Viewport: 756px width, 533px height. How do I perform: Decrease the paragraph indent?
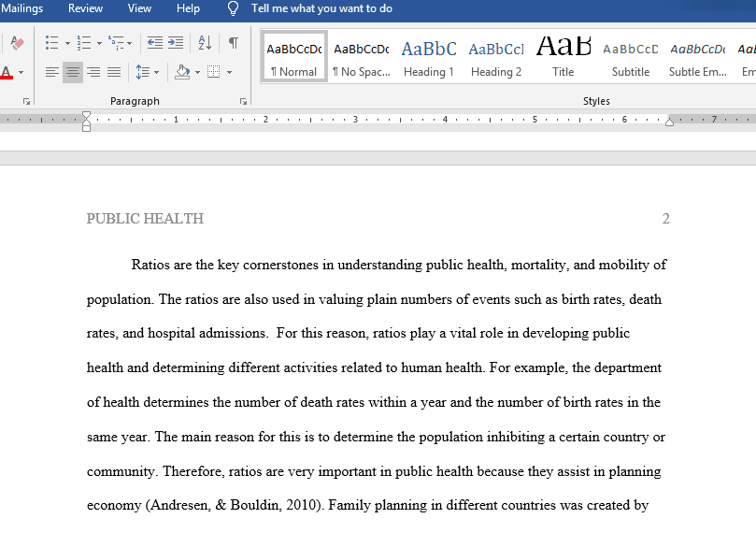tap(155, 43)
